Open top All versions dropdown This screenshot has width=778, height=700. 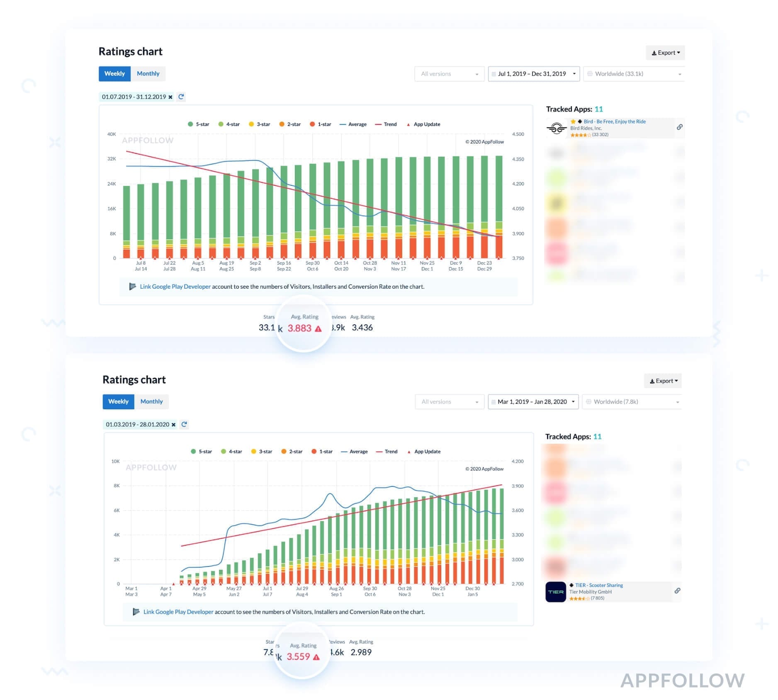tap(450, 74)
